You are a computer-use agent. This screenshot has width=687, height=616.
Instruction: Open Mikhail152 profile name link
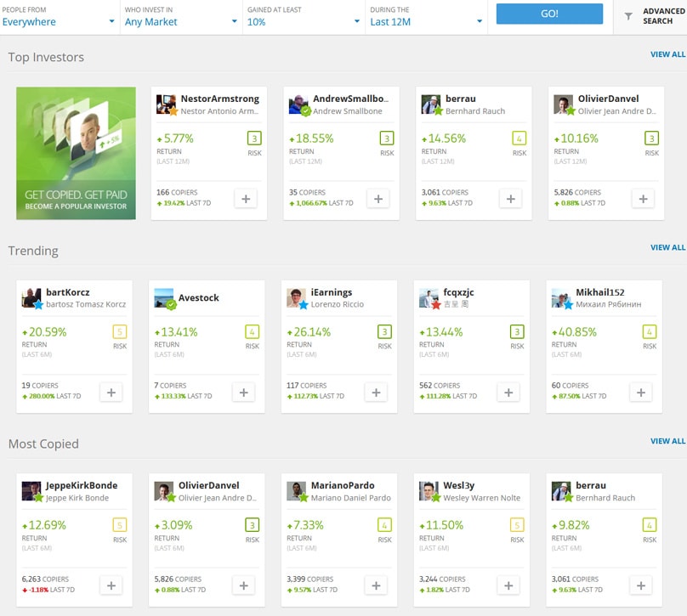coord(599,292)
